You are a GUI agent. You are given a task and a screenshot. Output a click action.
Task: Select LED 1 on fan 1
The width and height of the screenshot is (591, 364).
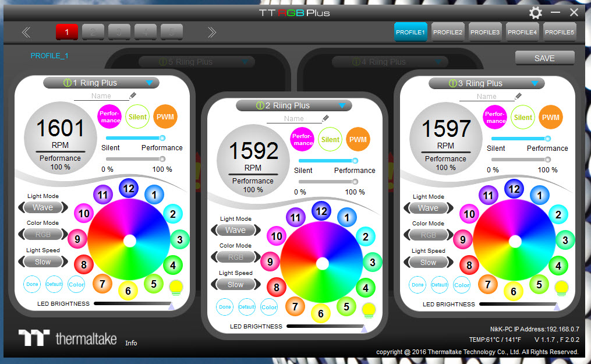(154, 195)
